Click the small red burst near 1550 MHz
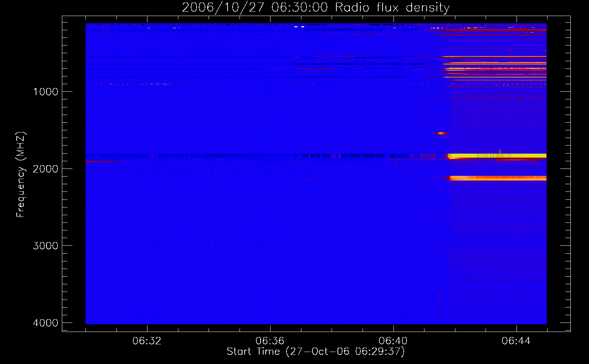The image size is (589, 364). (441, 133)
